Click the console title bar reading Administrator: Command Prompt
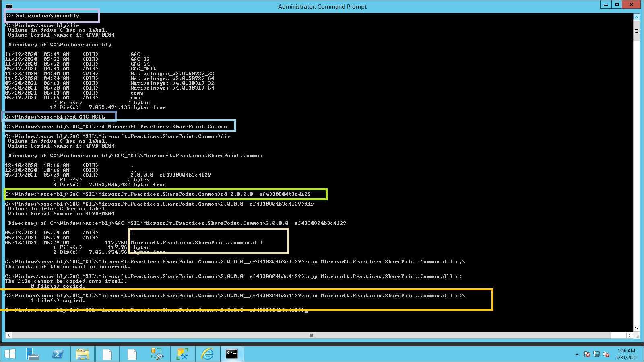 (322, 6)
